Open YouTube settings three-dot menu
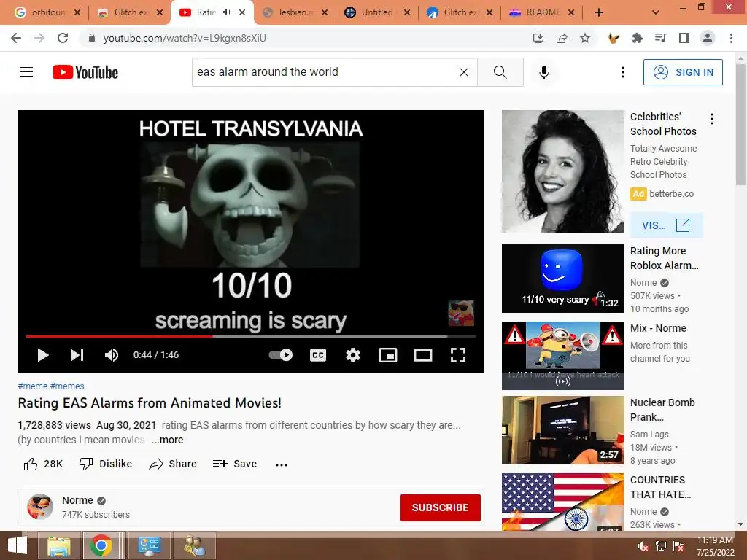This screenshot has width=747, height=560. (623, 72)
